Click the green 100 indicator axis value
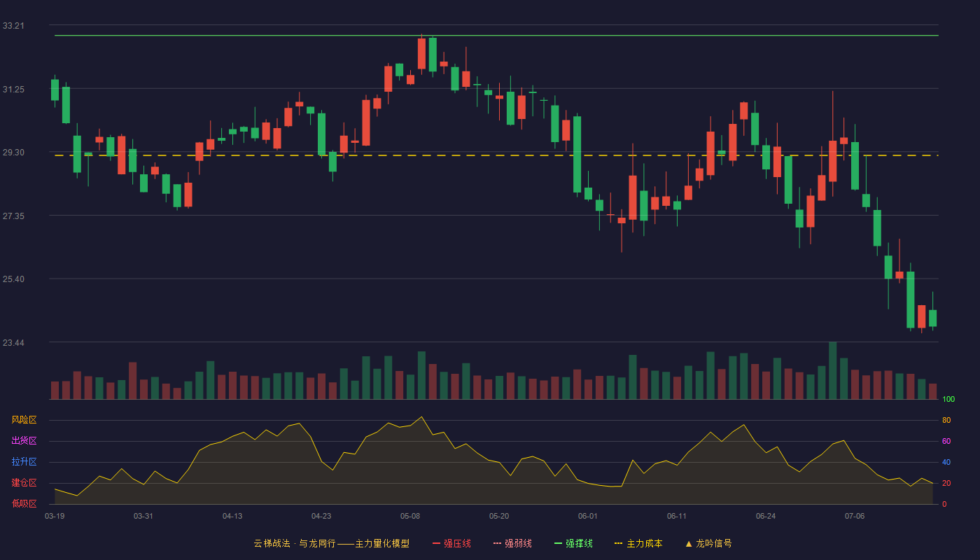Viewport: 980px width, 560px height. [948, 400]
